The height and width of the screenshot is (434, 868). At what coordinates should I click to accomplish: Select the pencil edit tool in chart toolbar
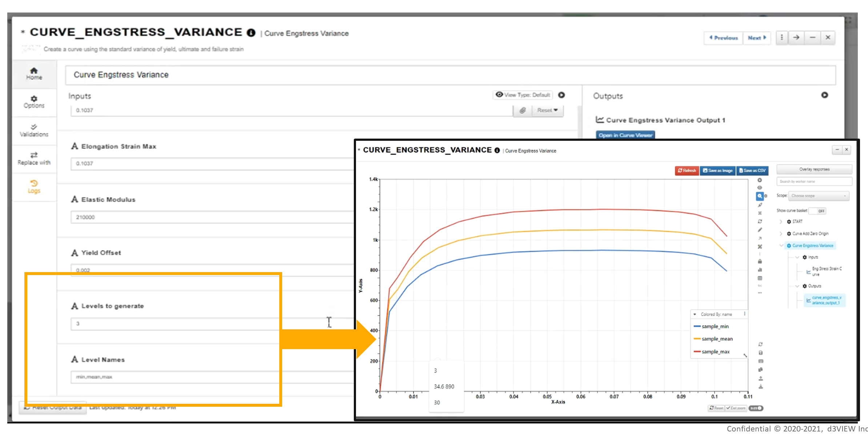click(760, 230)
